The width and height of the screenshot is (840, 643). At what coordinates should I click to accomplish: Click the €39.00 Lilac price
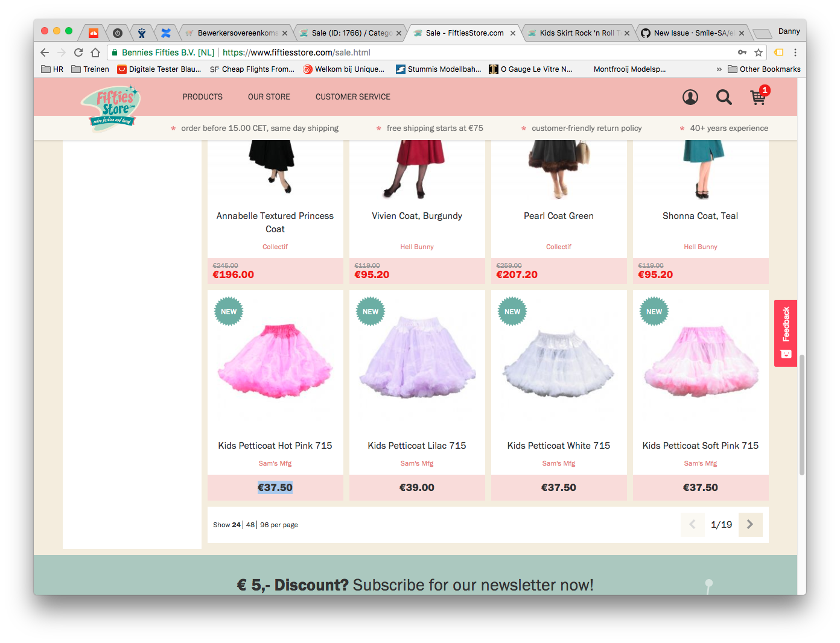pyautogui.click(x=417, y=487)
